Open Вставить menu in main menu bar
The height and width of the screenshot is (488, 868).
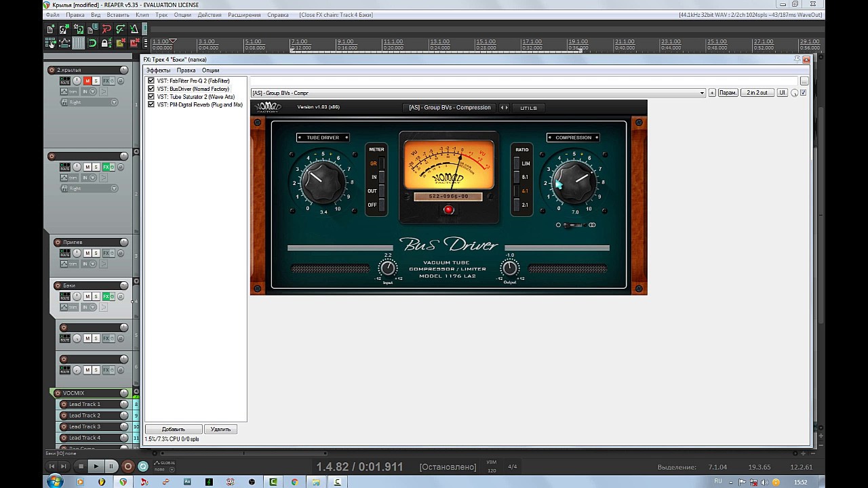[x=118, y=15]
